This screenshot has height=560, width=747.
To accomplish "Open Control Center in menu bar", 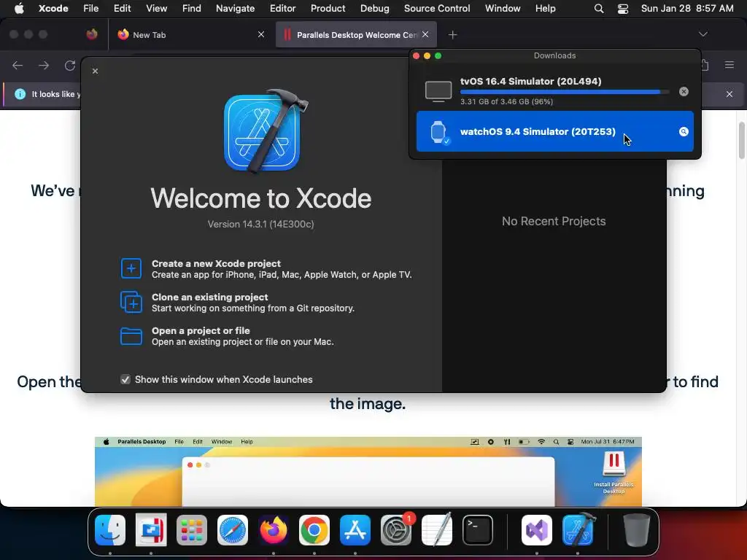I will tap(623, 9).
